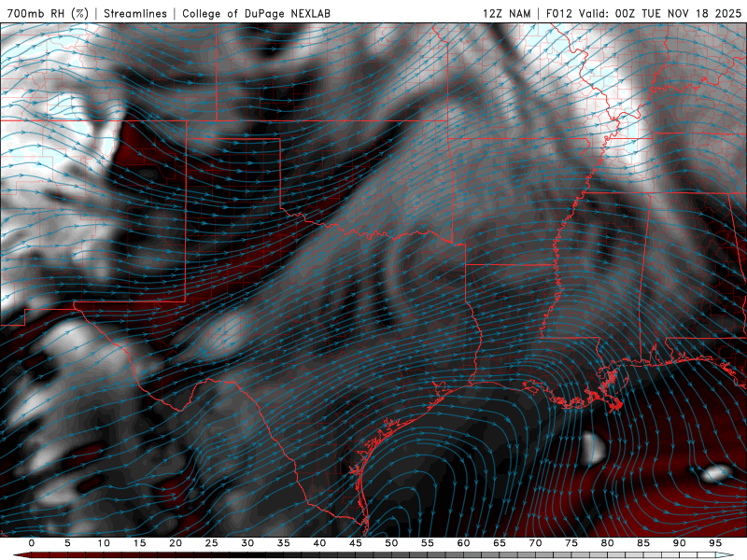Click the '75' colorbar scale label
The width and height of the screenshot is (747, 560).
571,543
